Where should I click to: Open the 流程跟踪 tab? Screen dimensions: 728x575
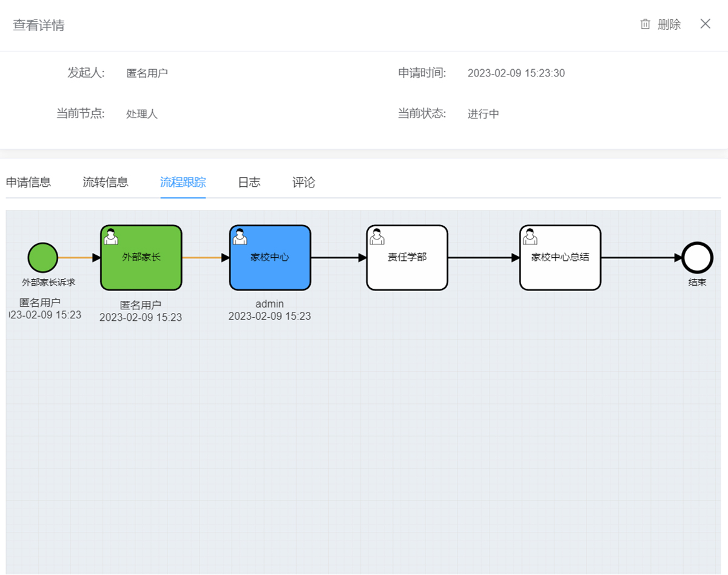[183, 182]
